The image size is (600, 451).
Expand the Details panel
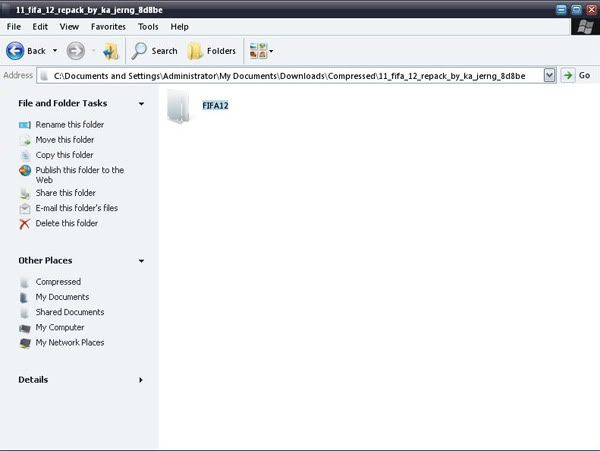click(141, 380)
